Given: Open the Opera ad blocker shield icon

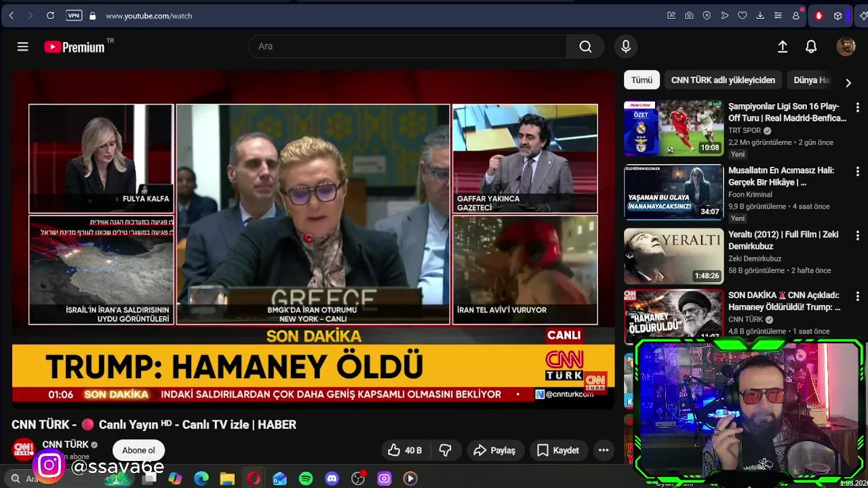Looking at the screenshot, I should pyautogui.click(x=707, y=16).
